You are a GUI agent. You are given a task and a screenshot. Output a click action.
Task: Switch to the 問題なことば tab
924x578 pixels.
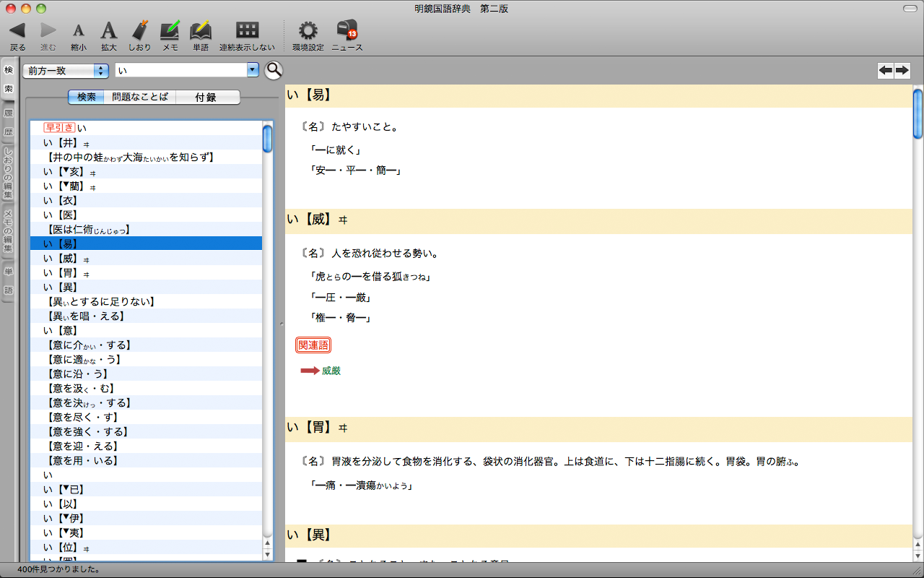(x=140, y=97)
